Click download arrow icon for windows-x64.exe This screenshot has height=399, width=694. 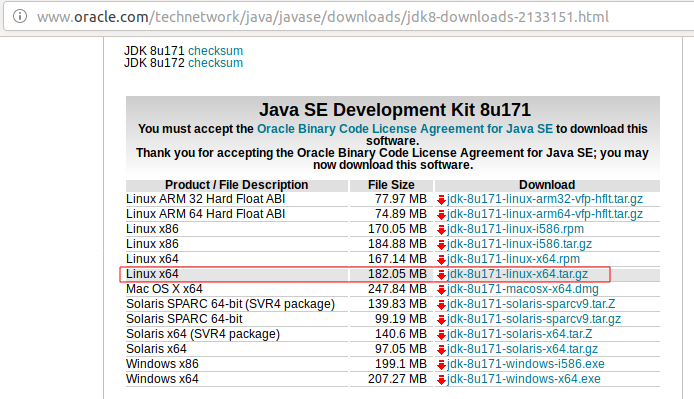(x=441, y=380)
